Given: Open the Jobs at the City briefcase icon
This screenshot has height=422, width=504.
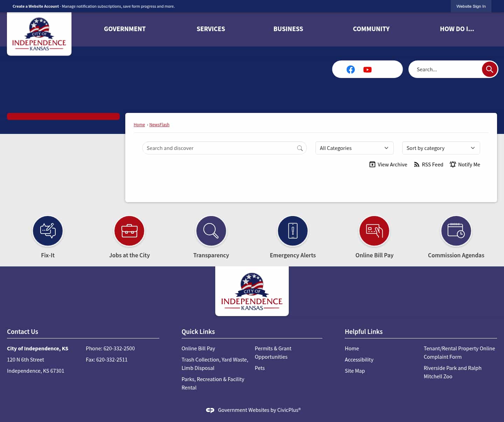Looking at the screenshot, I should click(x=129, y=231).
